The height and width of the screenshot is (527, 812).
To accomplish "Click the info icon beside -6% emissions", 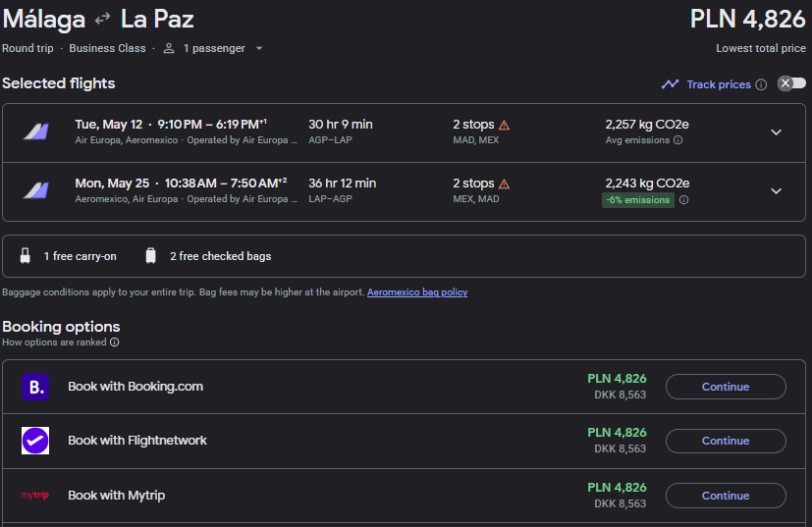I will click(683, 200).
